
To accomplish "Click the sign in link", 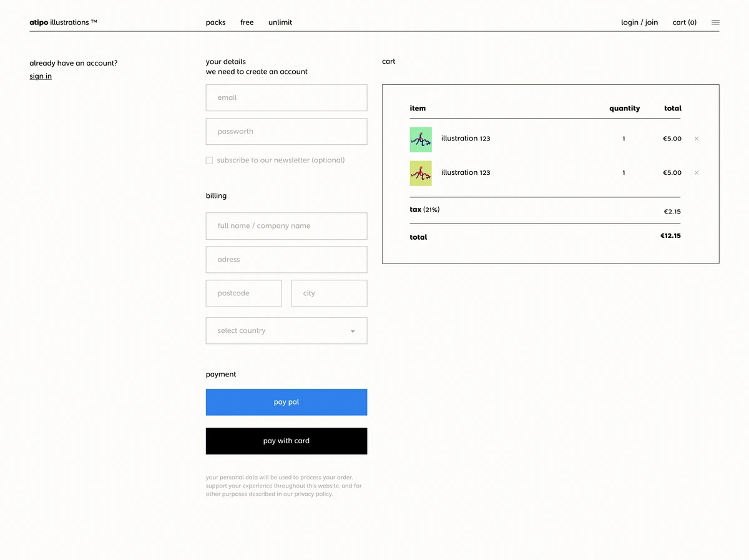I will [40, 76].
